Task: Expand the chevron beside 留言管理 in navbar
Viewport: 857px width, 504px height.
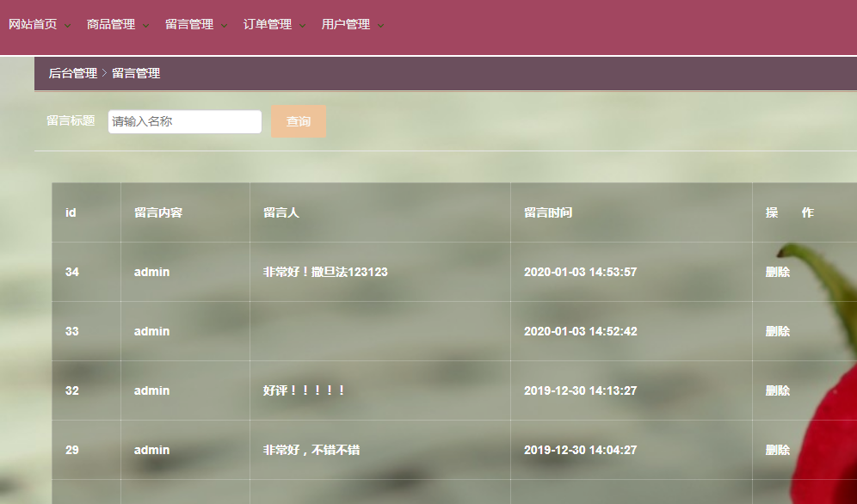Action: [x=224, y=25]
